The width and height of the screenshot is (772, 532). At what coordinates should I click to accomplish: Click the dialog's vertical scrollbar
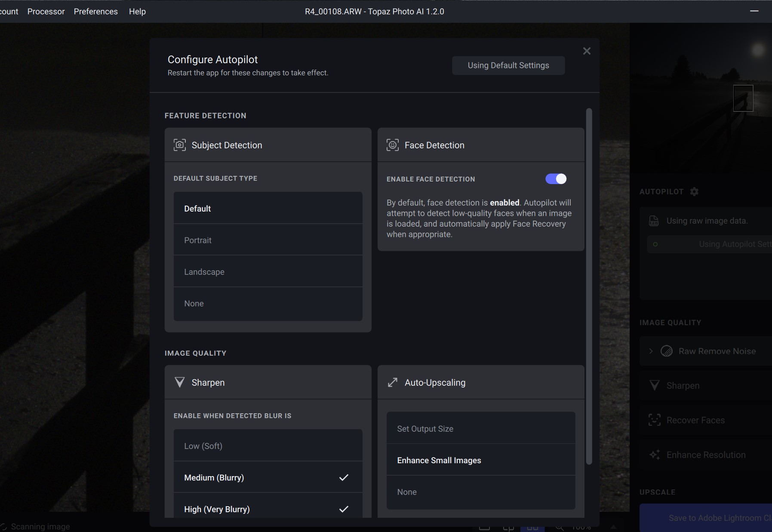tap(589, 286)
